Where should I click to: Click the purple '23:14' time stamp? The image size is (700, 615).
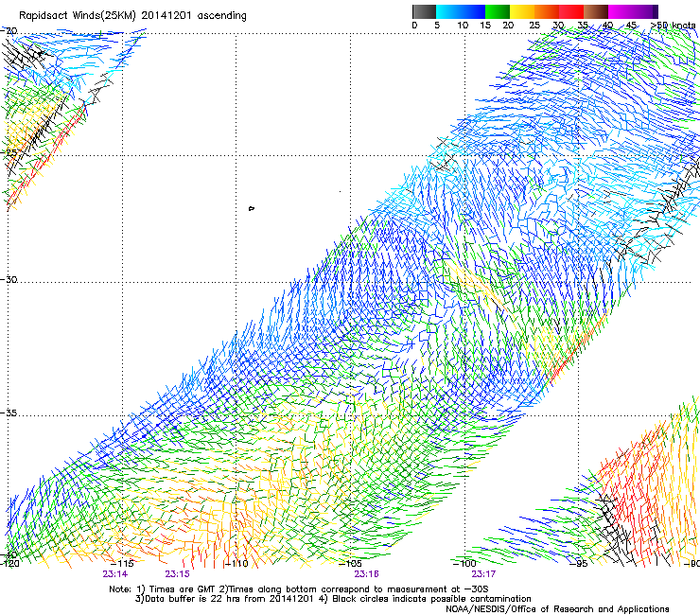(x=114, y=574)
